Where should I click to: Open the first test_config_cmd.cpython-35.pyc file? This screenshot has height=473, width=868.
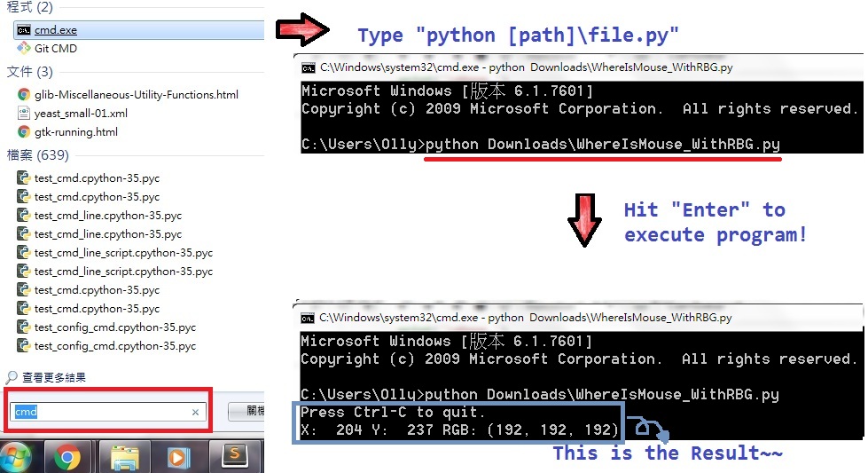[x=114, y=327]
